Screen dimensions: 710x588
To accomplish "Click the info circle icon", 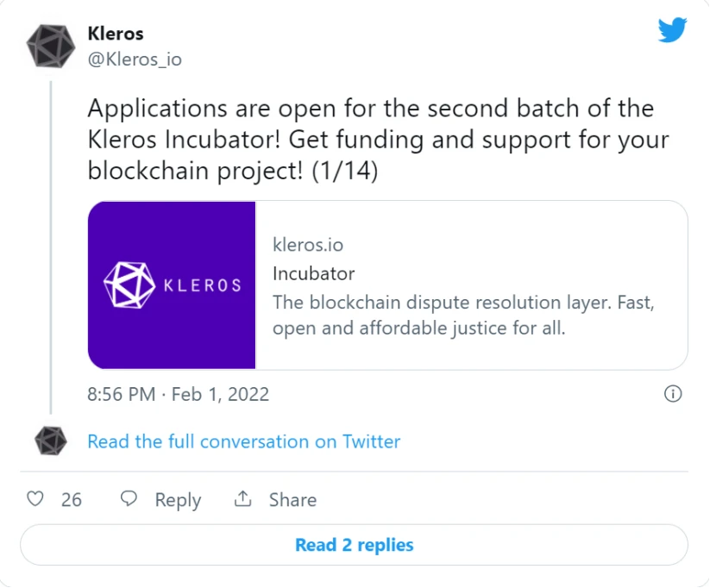I will [x=673, y=394].
